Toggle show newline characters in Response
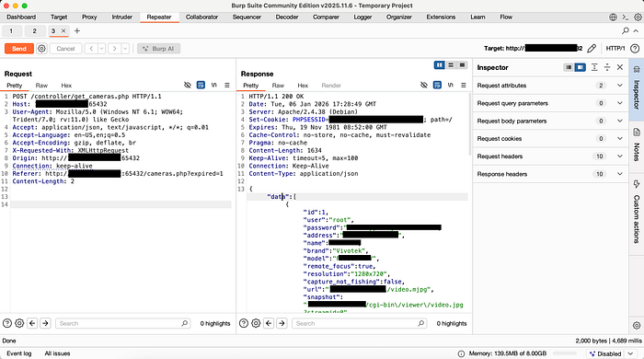 [450, 85]
